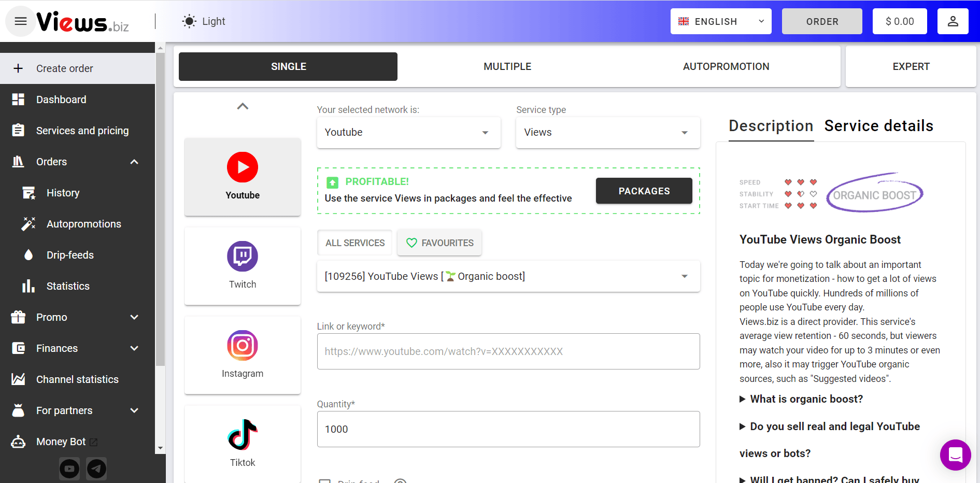Viewport: 980px width, 483px height.
Task: Click the Packages button
Action: [644, 191]
